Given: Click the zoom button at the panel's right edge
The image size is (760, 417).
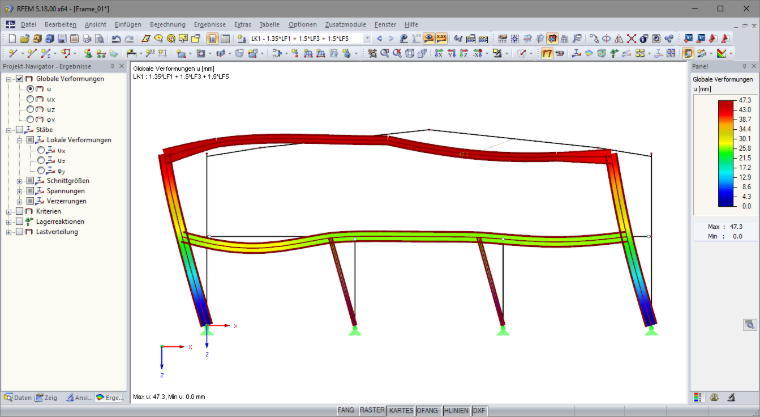Looking at the screenshot, I should 749,324.
